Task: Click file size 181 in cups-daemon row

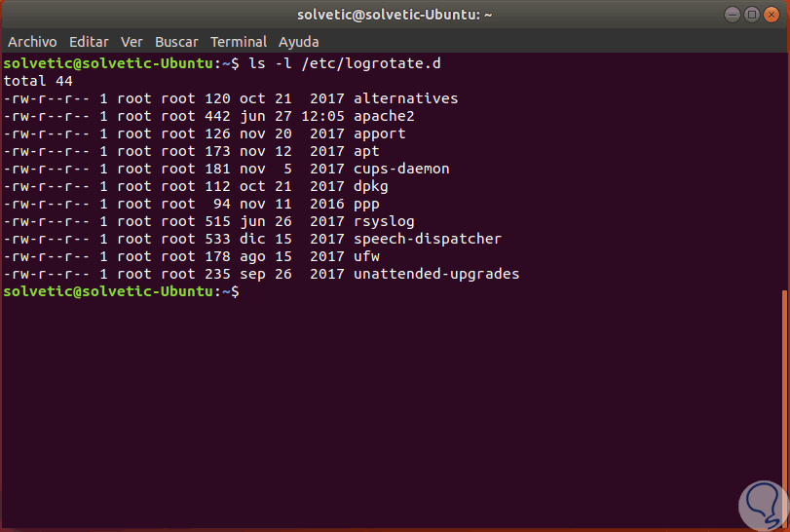Action: [217, 169]
